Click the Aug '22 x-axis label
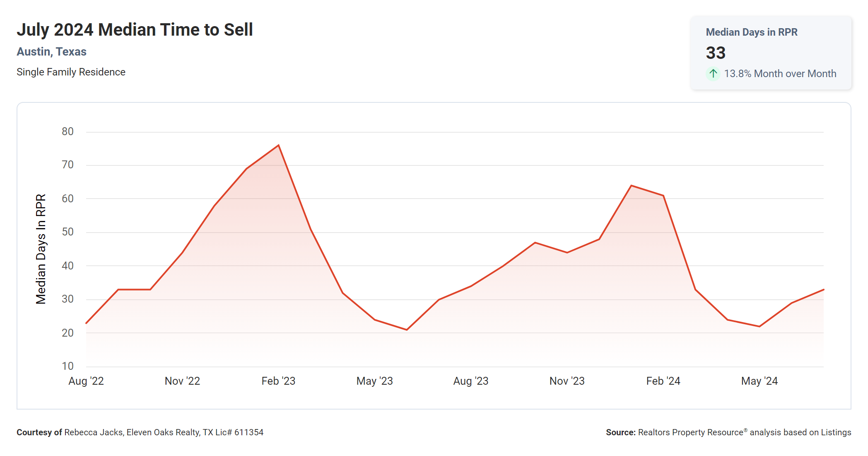This screenshot has height=456, width=868. click(x=86, y=381)
